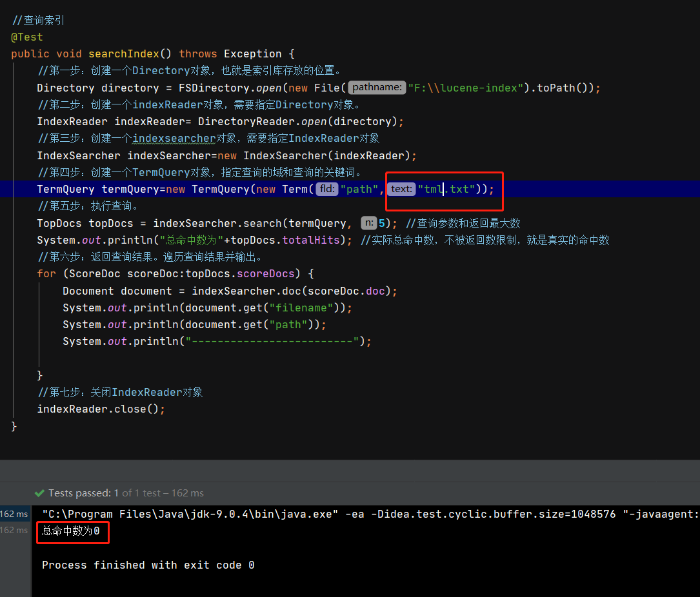The width and height of the screenshot is (700, 597).
Task: Click the number 5 search argument
Action: coord(382,223)
